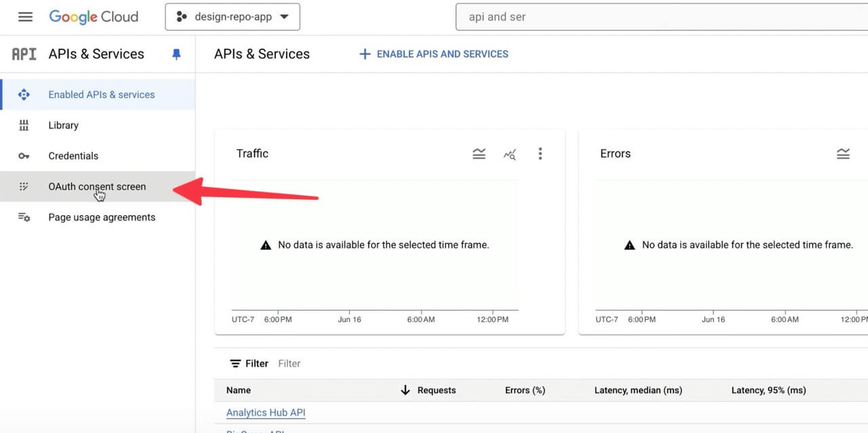Open the hamburger navigation menu
Viewport: 868px width, 433px height.
tap(25, 17)
